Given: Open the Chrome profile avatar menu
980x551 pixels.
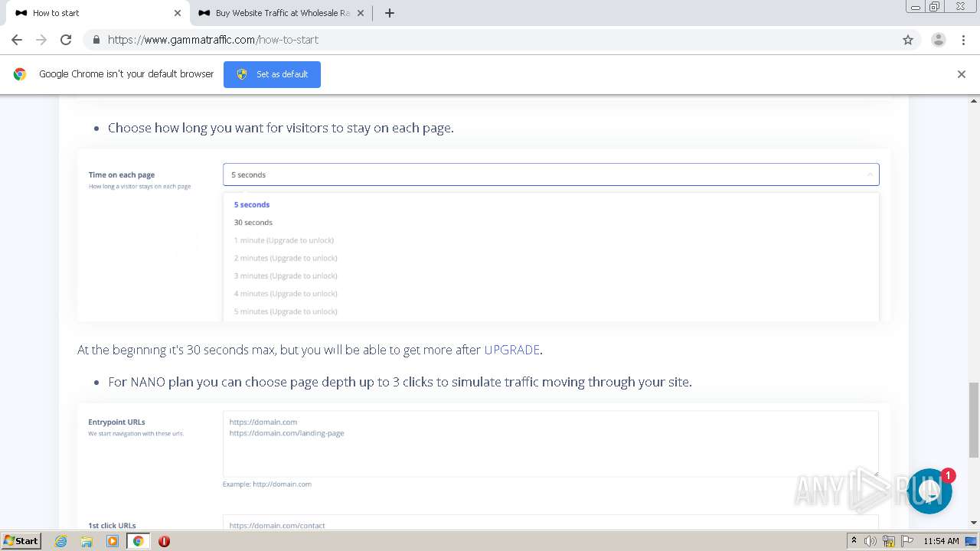Looking at the screenshot, I should 939,40.
